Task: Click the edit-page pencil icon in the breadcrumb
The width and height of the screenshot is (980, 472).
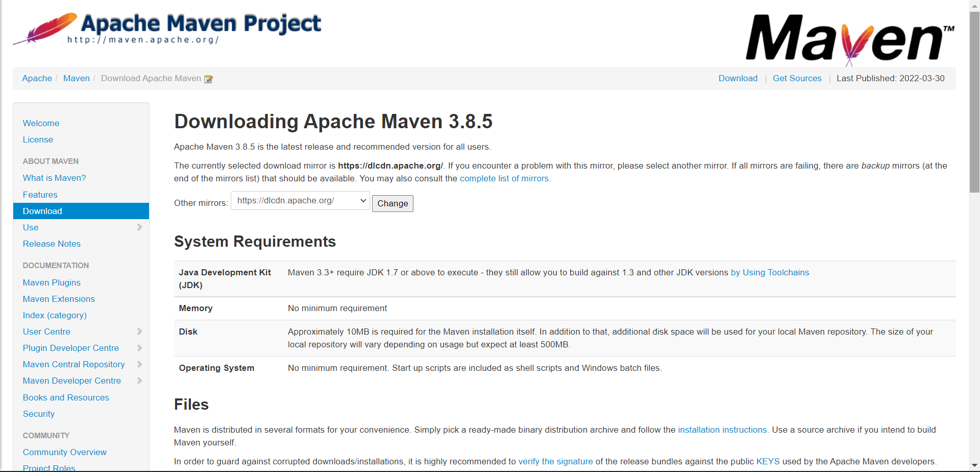Action: (208, 79)
